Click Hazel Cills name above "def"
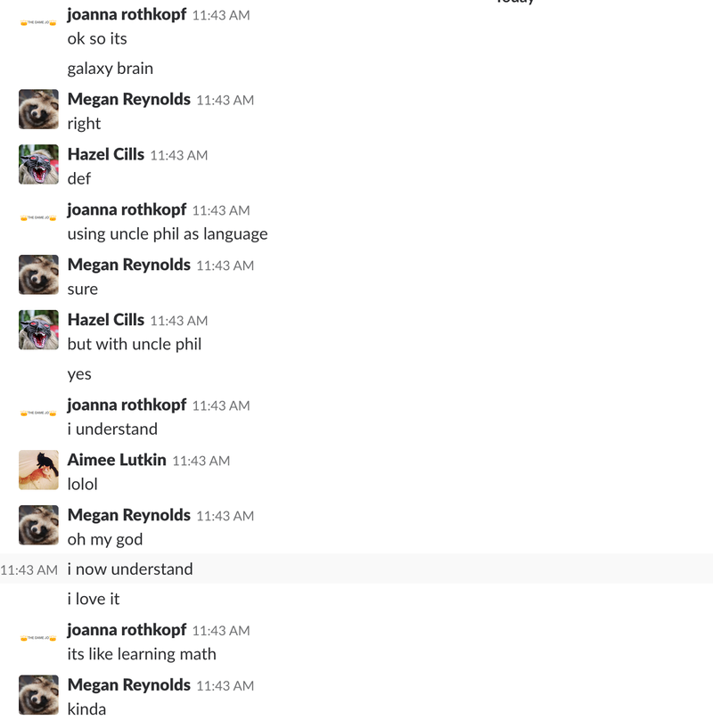Screen dimensions: 713x728 (x=106, y=154)
